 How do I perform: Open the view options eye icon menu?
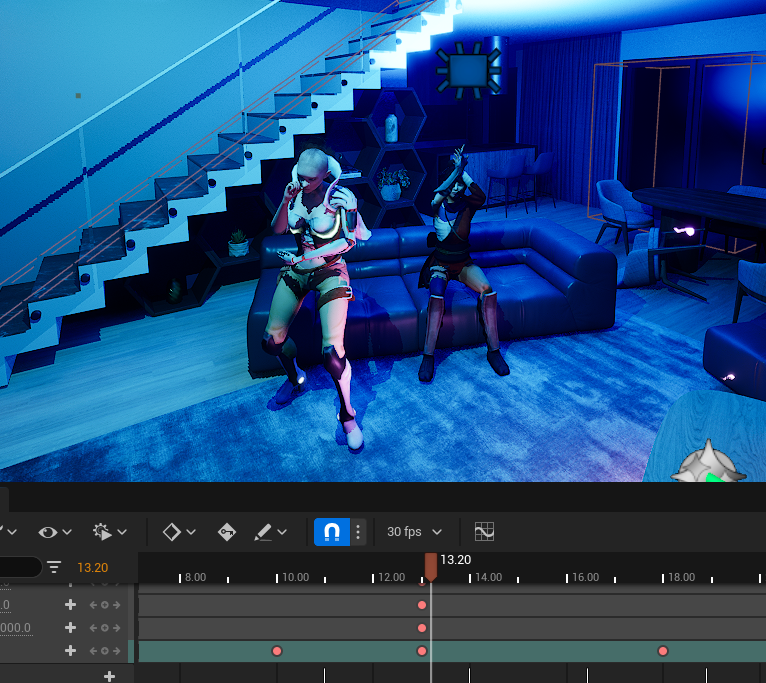coord(47,532)
